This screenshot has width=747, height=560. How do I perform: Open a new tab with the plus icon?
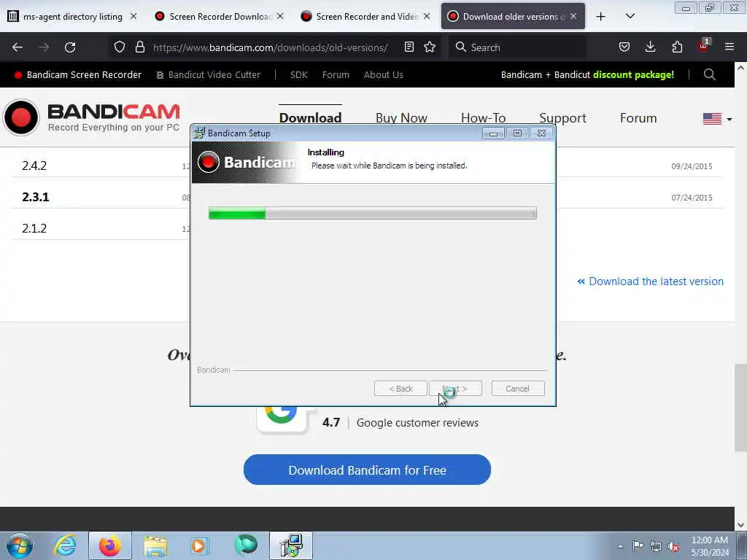[x=601, y=17]
